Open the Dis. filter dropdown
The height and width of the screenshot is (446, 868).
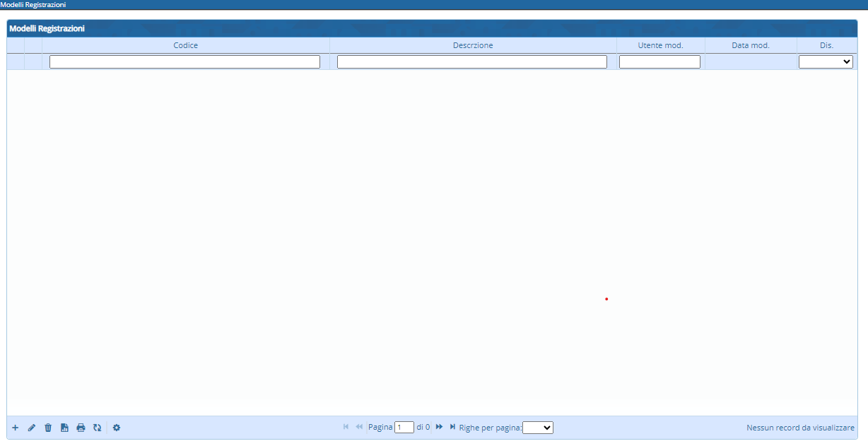826,62
